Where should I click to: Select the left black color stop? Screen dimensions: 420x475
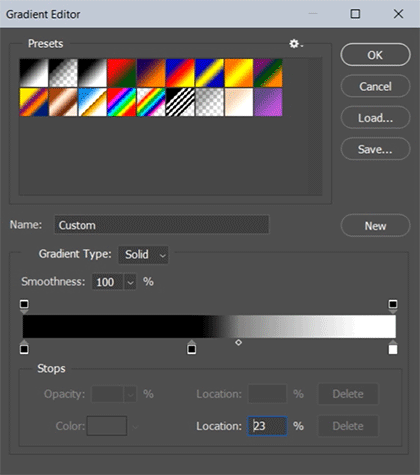[24, 348]
